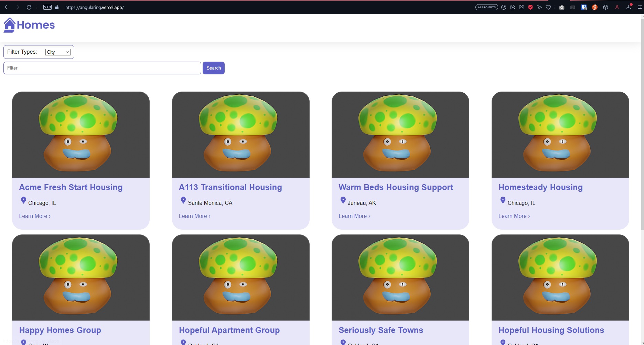Open the AI Prompts button
644x345 pixels.
[x=486, y=7]
